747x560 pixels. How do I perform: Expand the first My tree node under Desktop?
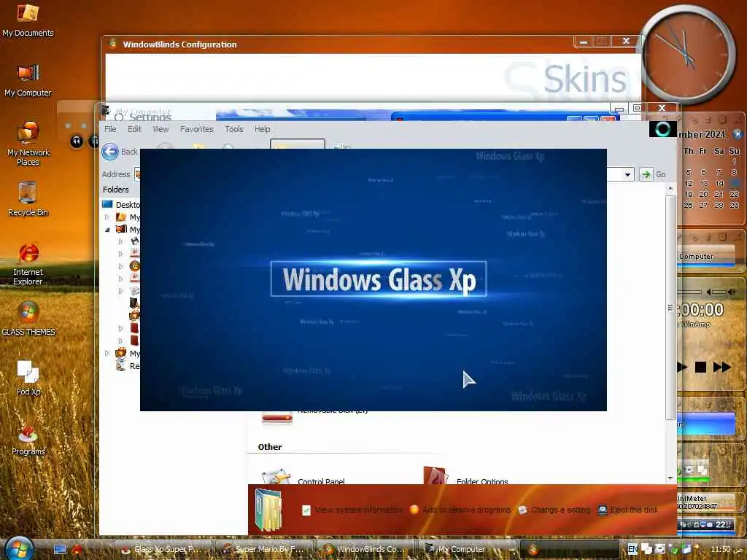[108, 217]
